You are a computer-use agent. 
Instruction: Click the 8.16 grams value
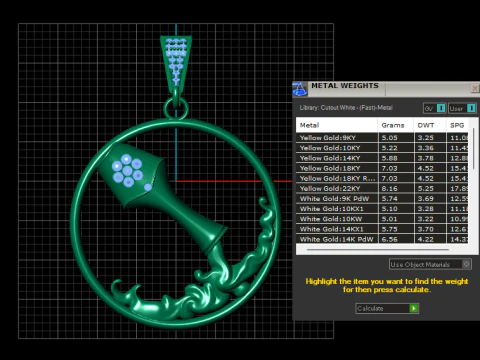pyautogui.click(x=389, y=188)
